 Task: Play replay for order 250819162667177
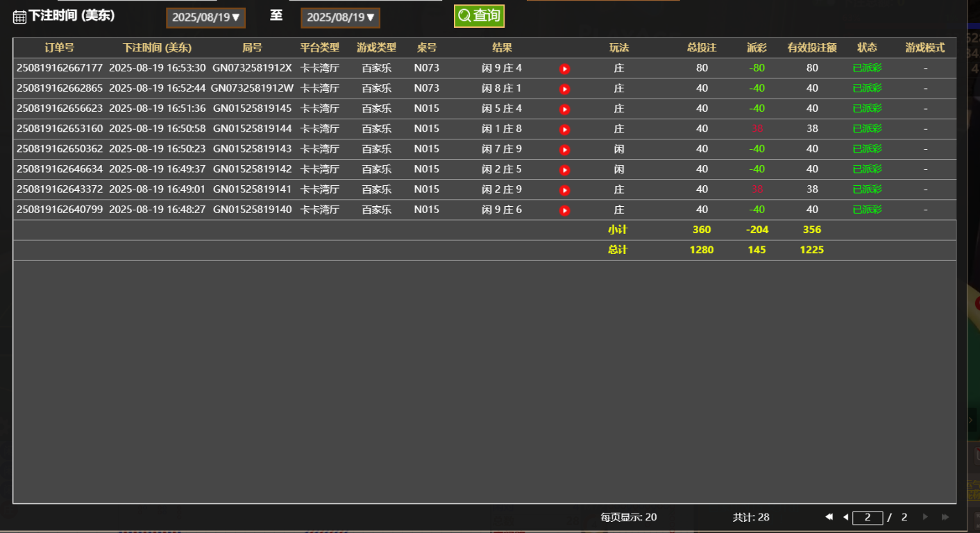click(x=564, y=69)
